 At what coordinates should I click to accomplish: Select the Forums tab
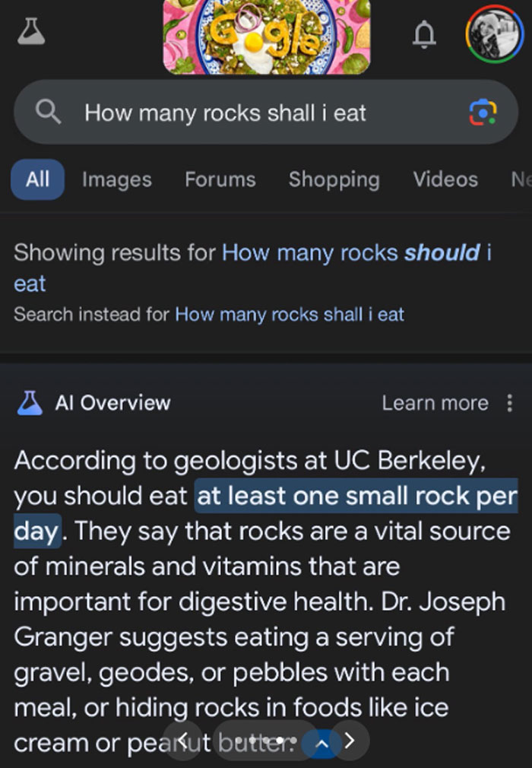pyautogui.click(x=220, y=179)
